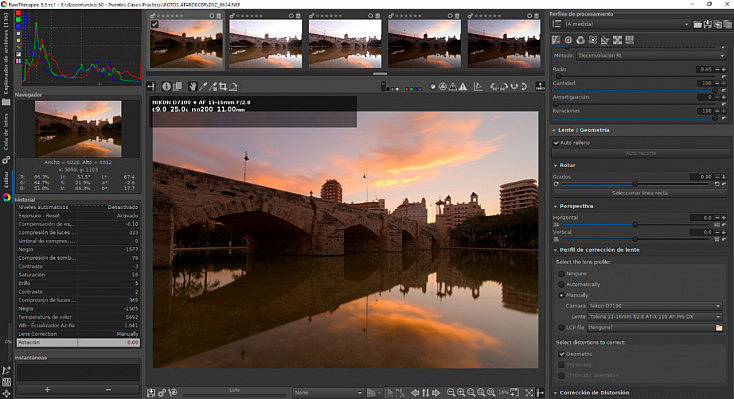Add a new snapshot with plus button
This screenshot has width=734, height=399.
click(x=47, y=390)
